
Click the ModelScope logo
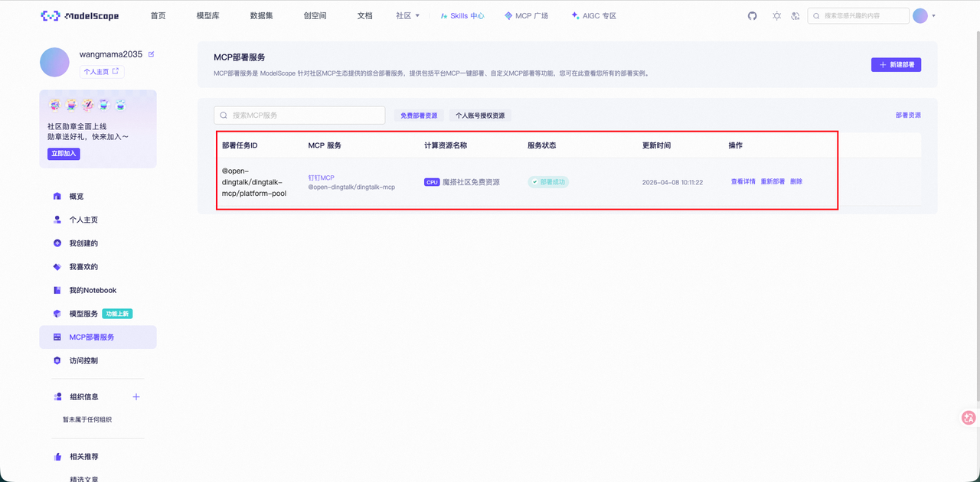coord(80,15)
